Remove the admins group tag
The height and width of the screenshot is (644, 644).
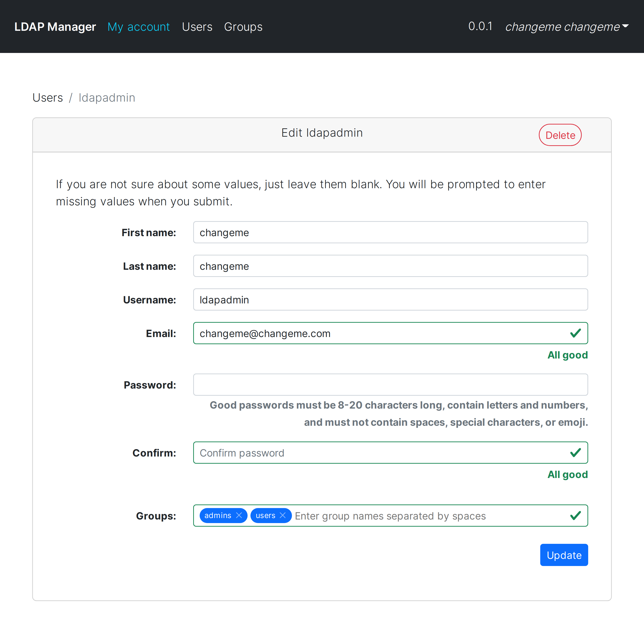[x=239, y=515]
